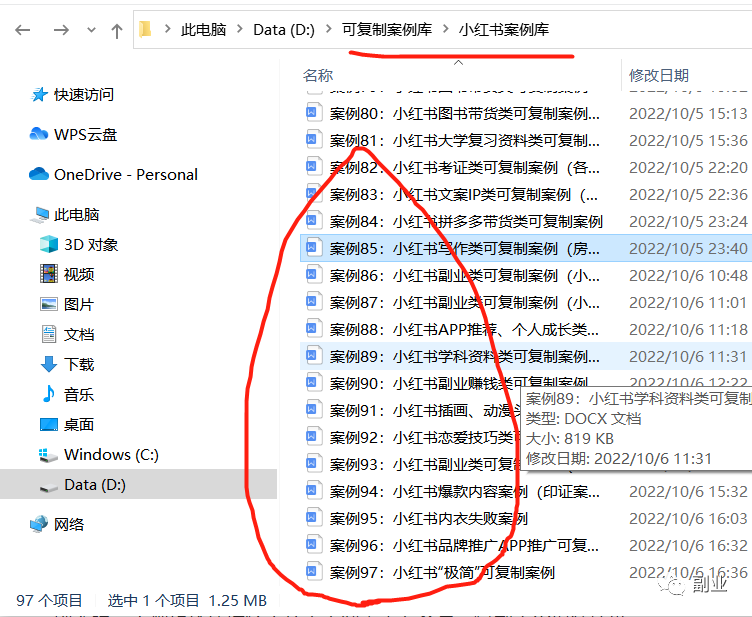Select WPS云盘 cloud icon in sidebar
Viewport: 752px width, 617px height.
[x=39, y=134]
